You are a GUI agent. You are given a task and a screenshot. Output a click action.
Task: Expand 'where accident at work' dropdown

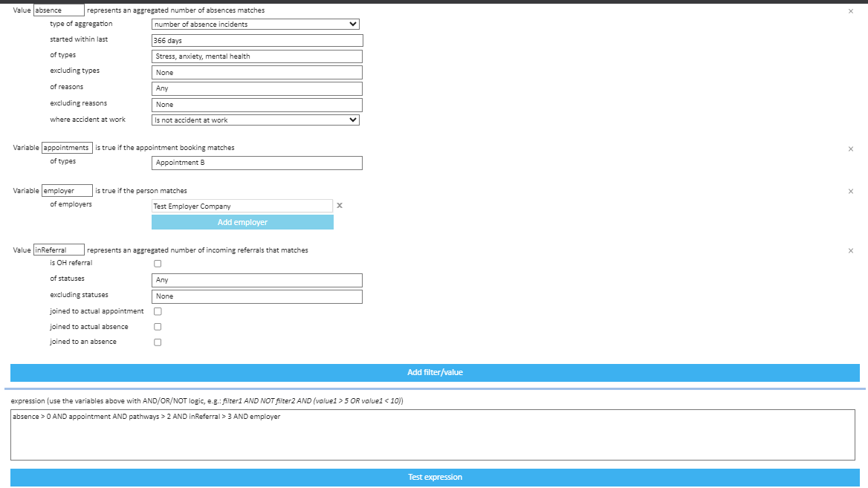[256, 120]
